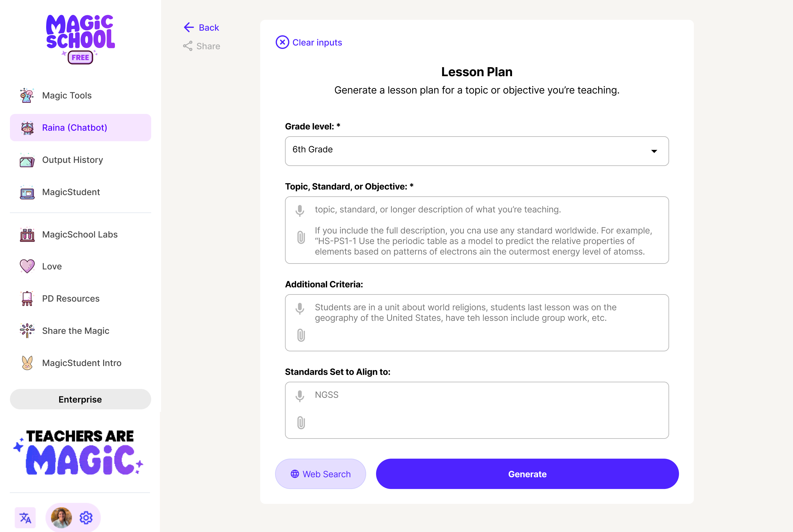The width and height of the screenshot is (793, 532).
Task: Click the Love heart icon in sidebar
Action: pyautogui.click(x=27, y=266)
